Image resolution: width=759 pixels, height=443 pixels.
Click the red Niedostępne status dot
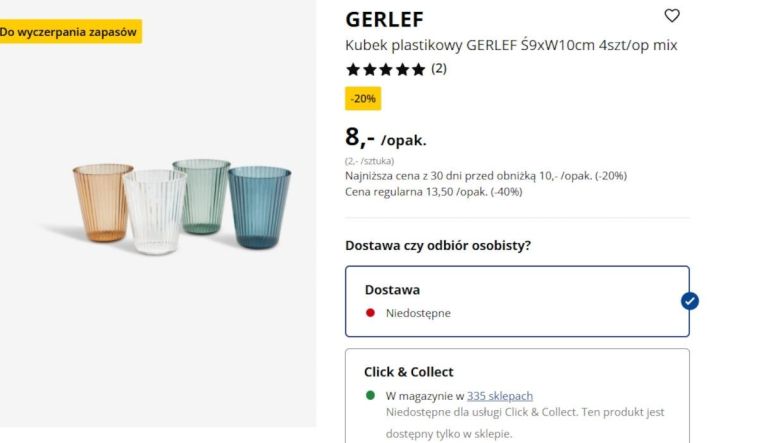click(370, 313)
